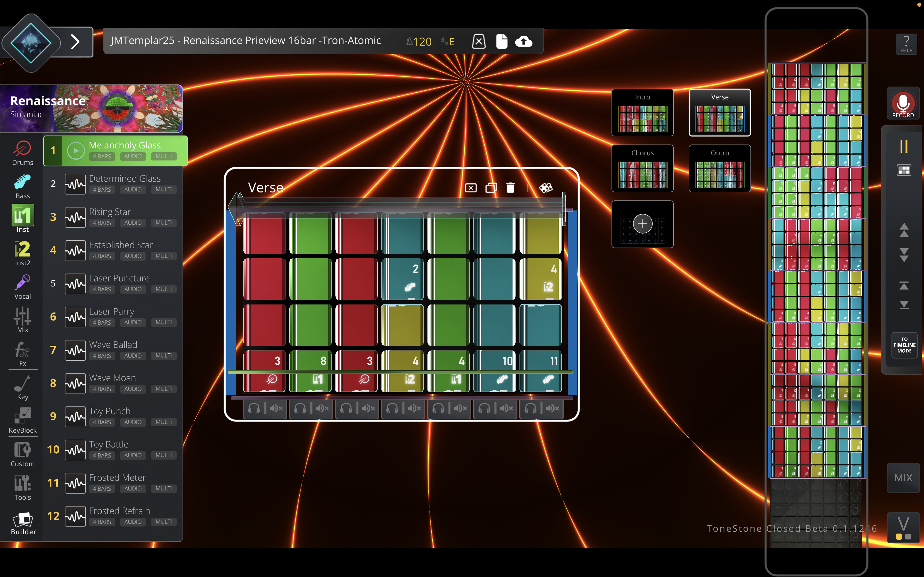The width and height of the screenshot is (924, 577).
Task: Expand the project via the arrow beside the logo
Action: [x=75, y=42]
